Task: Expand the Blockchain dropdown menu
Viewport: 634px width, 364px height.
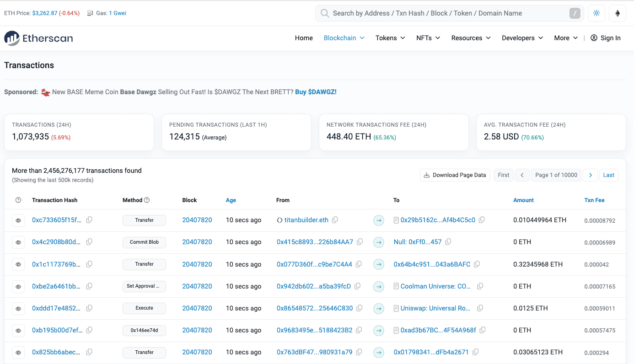Action: coord(344,38)
